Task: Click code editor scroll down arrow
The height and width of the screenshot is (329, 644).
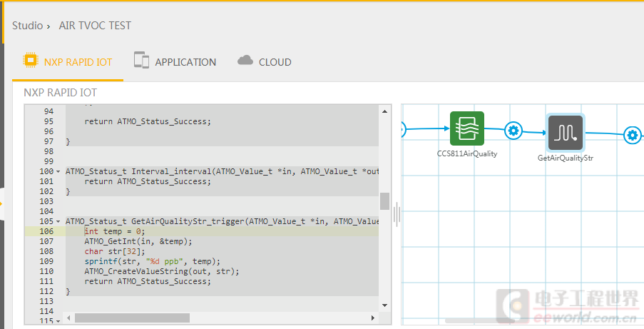Action: tap(385, 305)
